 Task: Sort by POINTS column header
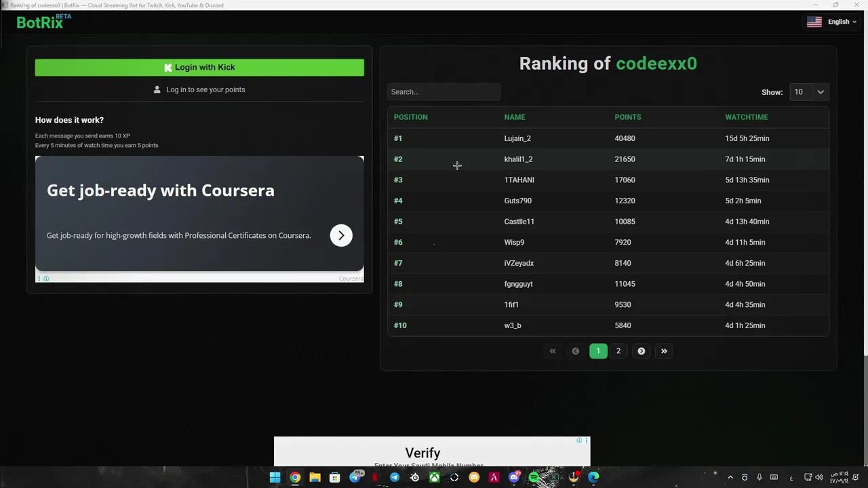628,117
